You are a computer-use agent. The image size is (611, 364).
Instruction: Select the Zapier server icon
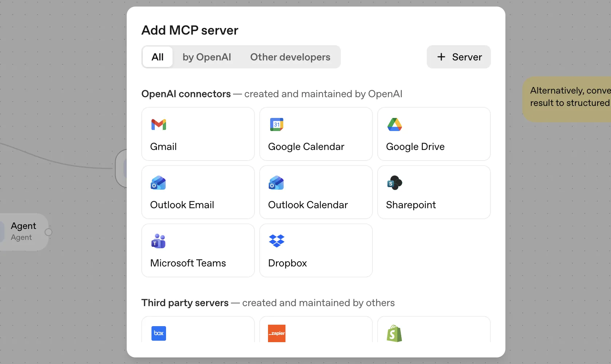coord(276,333)
